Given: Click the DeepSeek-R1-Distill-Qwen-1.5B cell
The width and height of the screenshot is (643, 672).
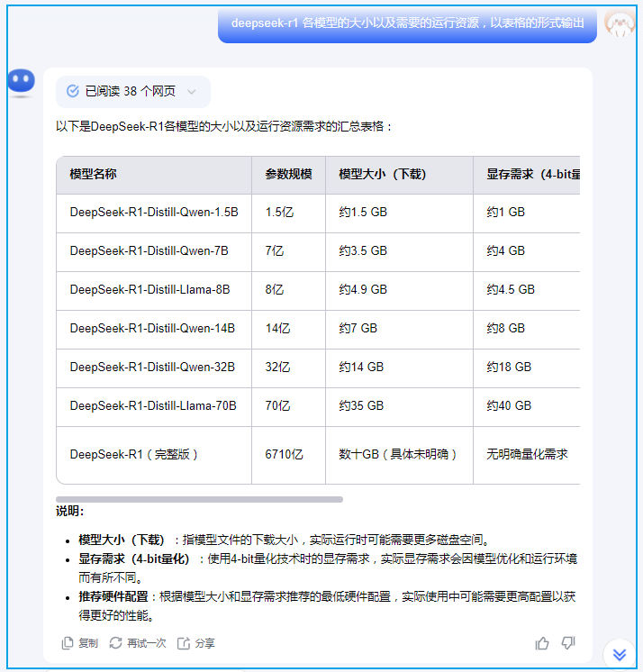Looking at the screenshot, I should click(x=154, y=213).
